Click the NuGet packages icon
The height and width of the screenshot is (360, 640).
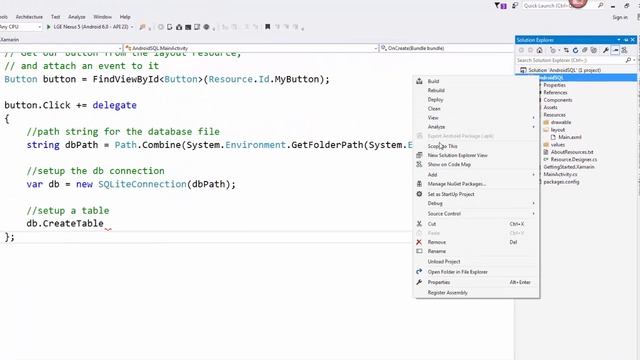419,184
